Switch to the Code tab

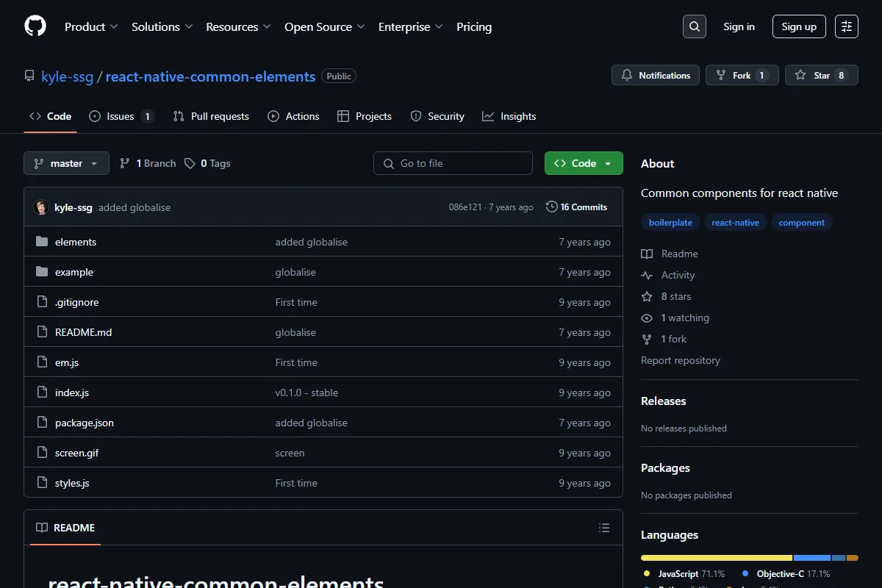(50, 116)
